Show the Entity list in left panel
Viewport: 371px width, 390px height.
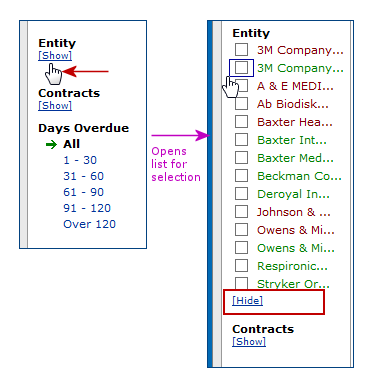(55, 56)
